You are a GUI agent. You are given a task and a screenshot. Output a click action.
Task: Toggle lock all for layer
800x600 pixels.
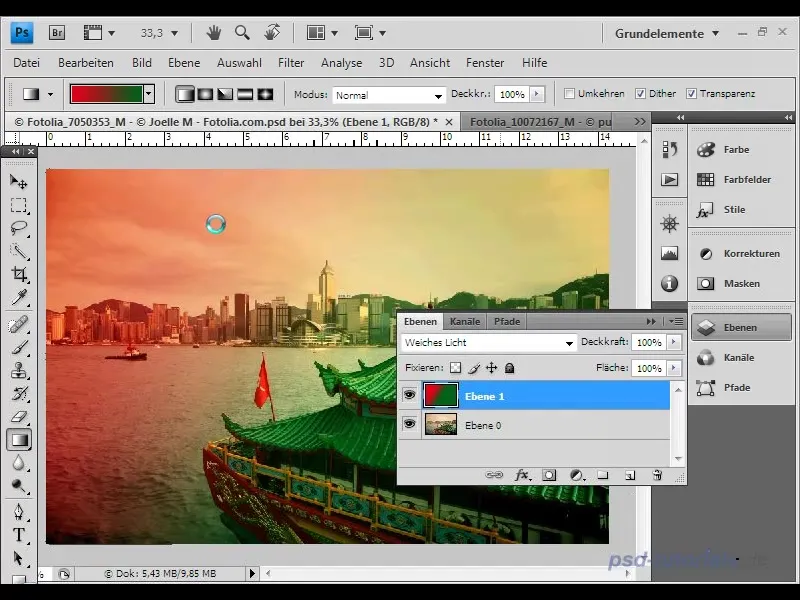(x=509, y=368)
